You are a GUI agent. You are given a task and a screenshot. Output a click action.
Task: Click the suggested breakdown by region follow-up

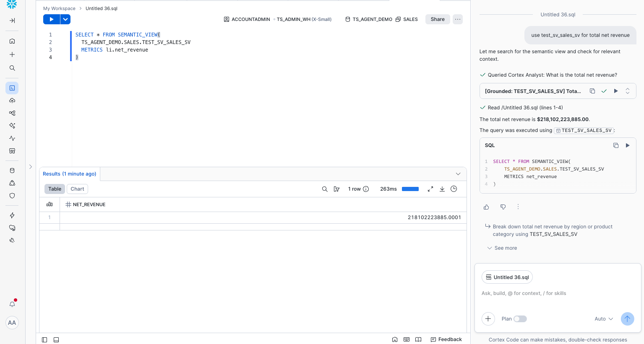click(553, 230)
